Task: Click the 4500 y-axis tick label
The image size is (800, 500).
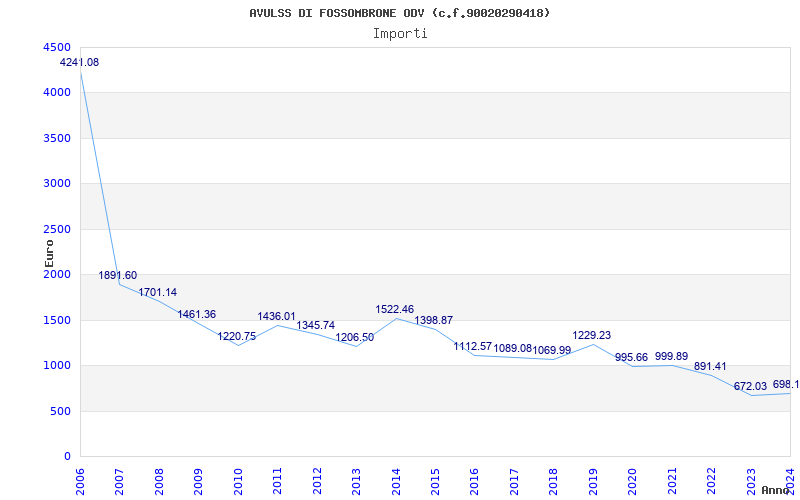Action: point(58,47)
